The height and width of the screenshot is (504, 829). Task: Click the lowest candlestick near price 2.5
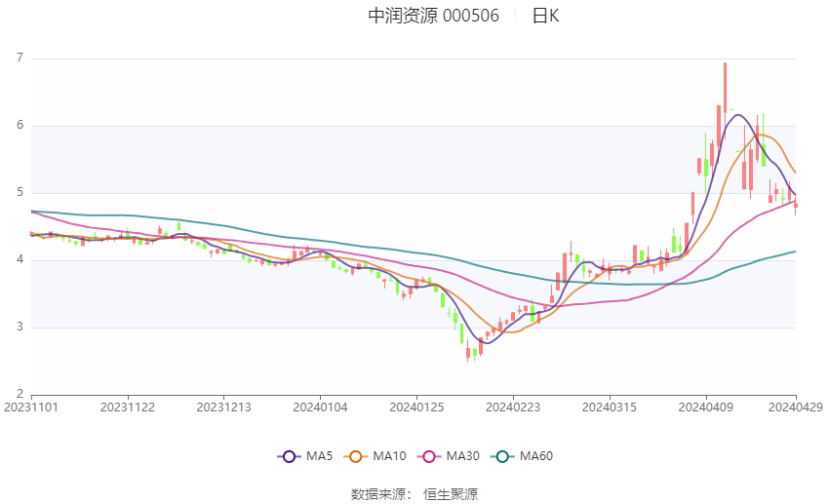(x=468, y=351)
